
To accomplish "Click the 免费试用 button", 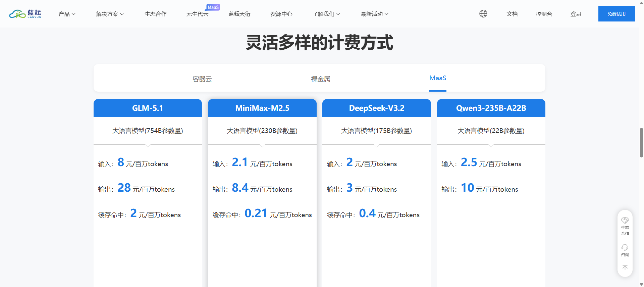I will coord(616,14).
